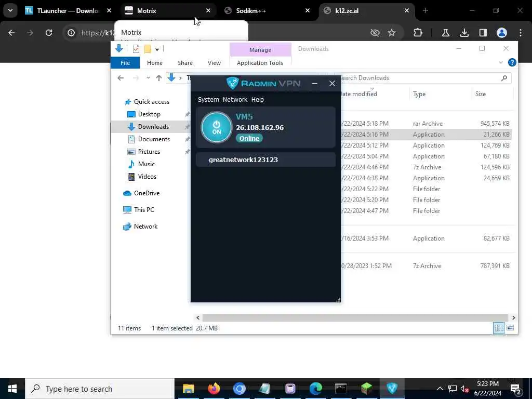Open the System menu in Radmin VPN
Viewport: 532px width, 399px height.
pyautogui.click(x=208, y=99)
